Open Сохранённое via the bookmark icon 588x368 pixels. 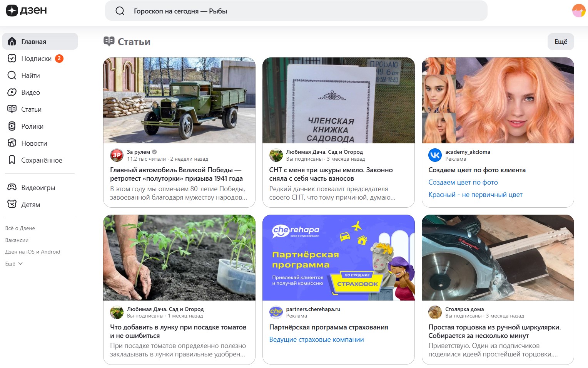[x=12, y=160]
